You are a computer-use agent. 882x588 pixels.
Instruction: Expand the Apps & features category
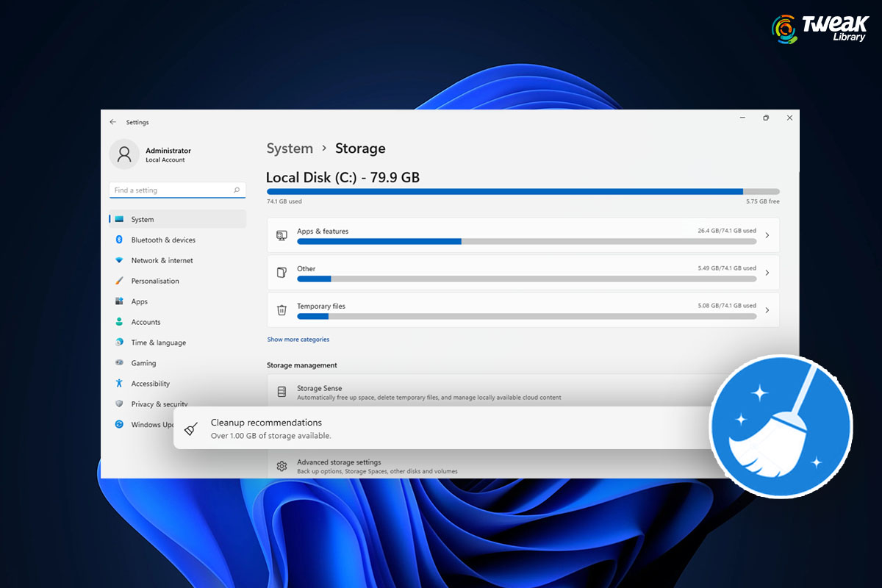pyautogui.click(x=767, y=235)
